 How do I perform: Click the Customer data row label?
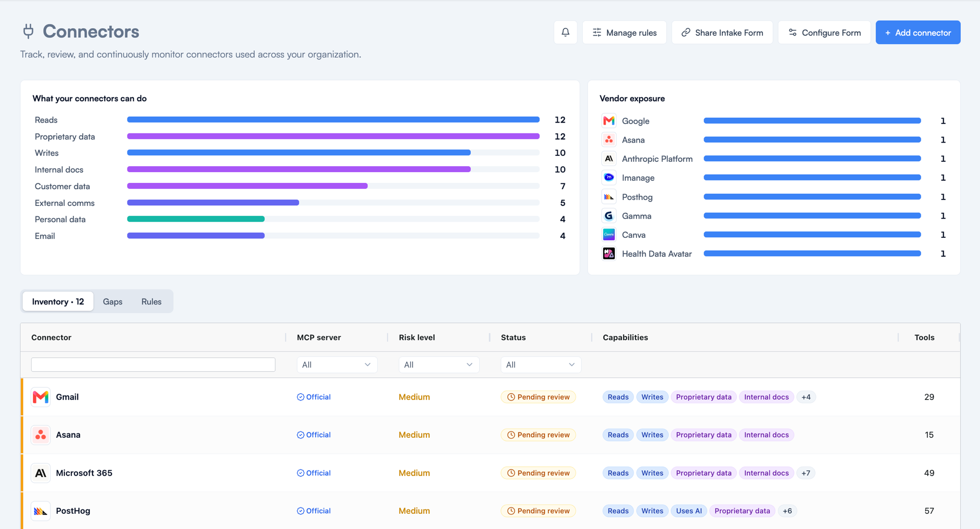62,186
